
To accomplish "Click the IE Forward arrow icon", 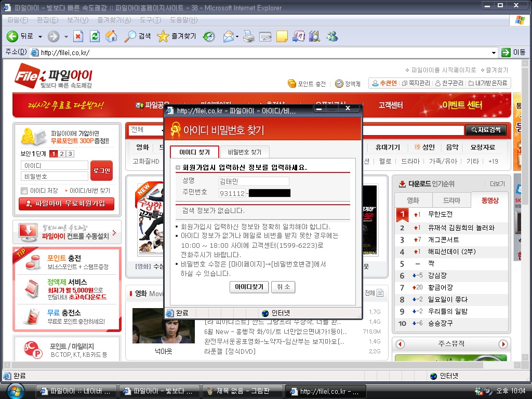I will point(54,36).
